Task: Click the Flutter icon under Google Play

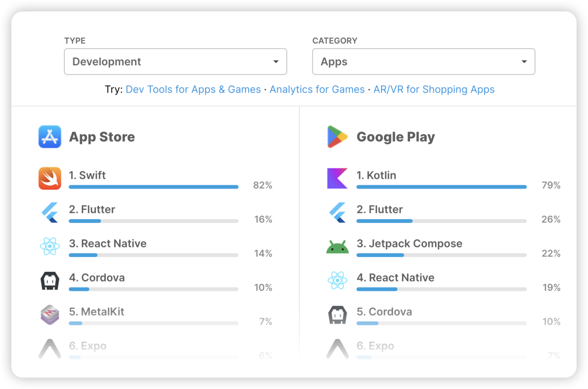Action: [337, 212]
